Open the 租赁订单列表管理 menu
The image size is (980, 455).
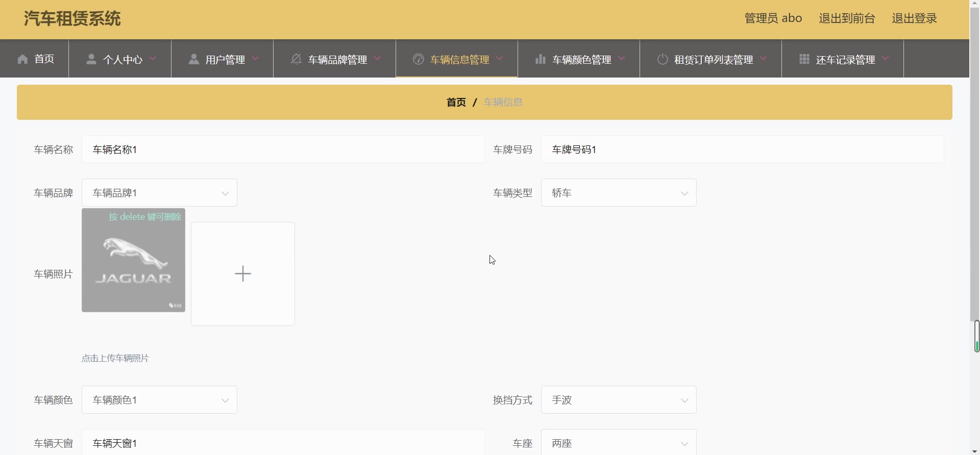click(x=711, y=59)
